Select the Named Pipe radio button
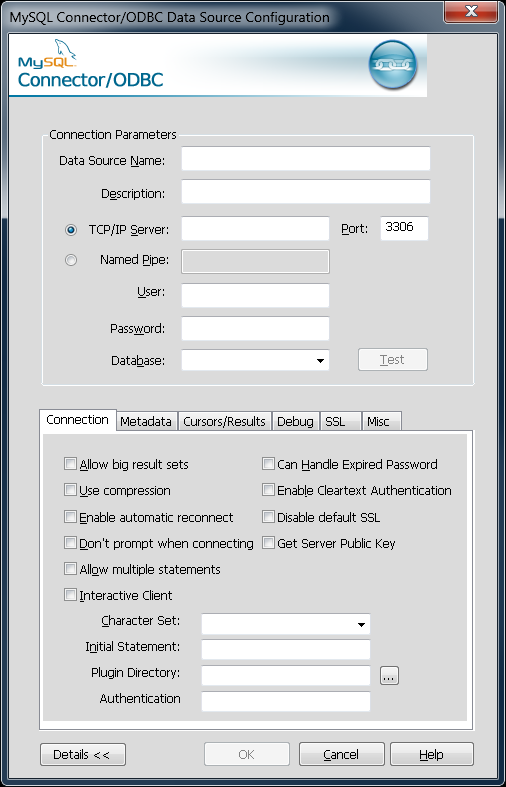506x787 pixels. coord(71,260)
